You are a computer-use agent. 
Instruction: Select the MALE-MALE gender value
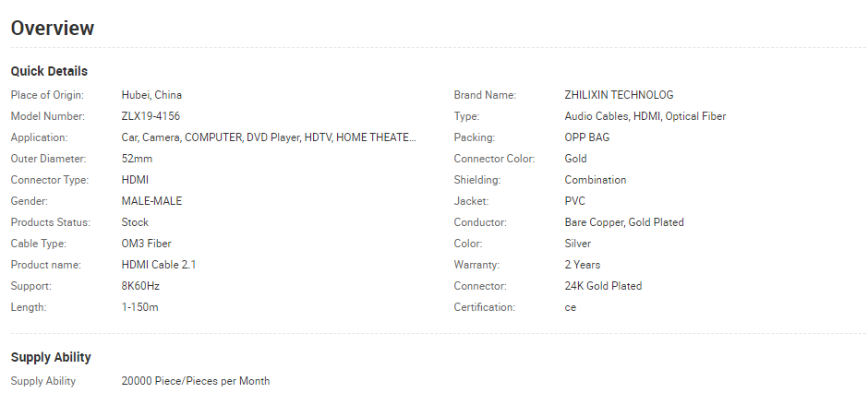point(151,201)
